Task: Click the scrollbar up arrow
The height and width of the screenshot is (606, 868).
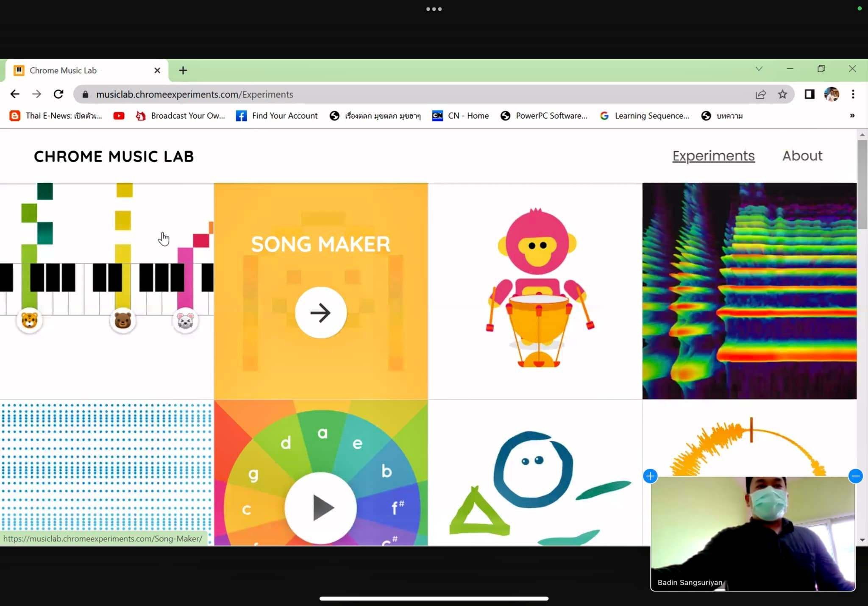Action: coord(862,135)
